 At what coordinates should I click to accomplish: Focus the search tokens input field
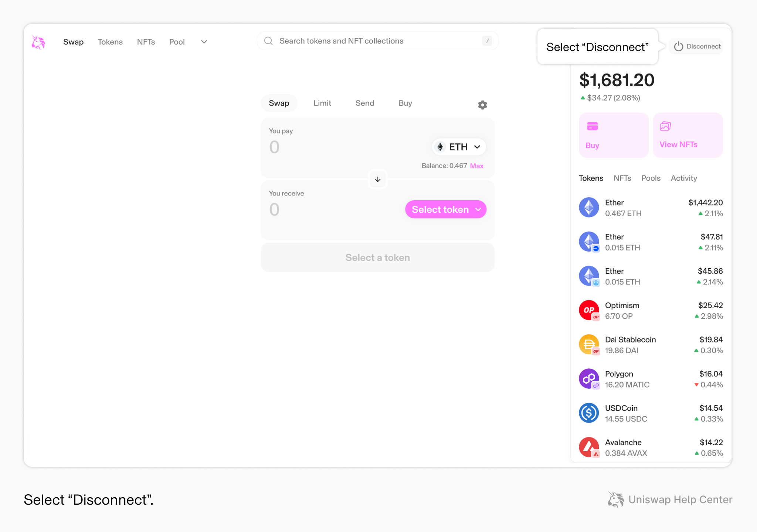(x=378, y=41)
